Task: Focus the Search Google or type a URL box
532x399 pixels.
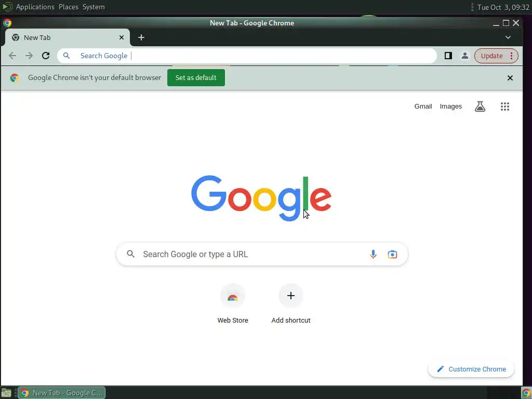Action: 262,254
